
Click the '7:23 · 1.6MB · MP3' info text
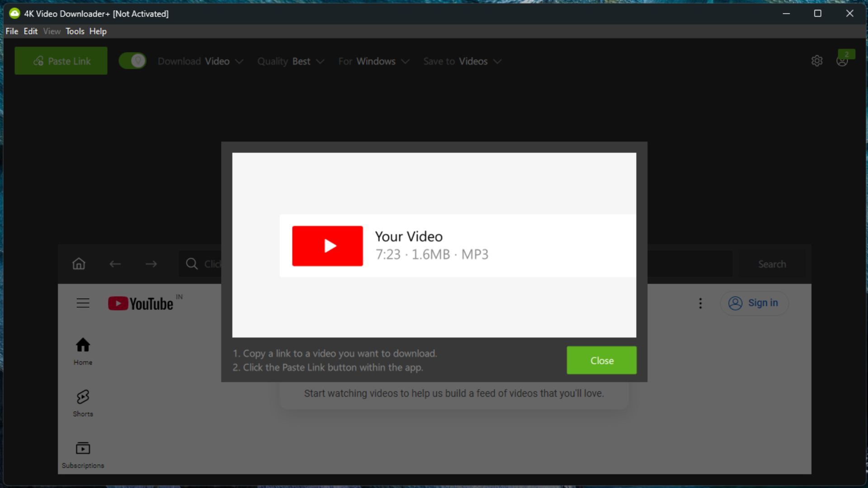[x=432, y=254]
